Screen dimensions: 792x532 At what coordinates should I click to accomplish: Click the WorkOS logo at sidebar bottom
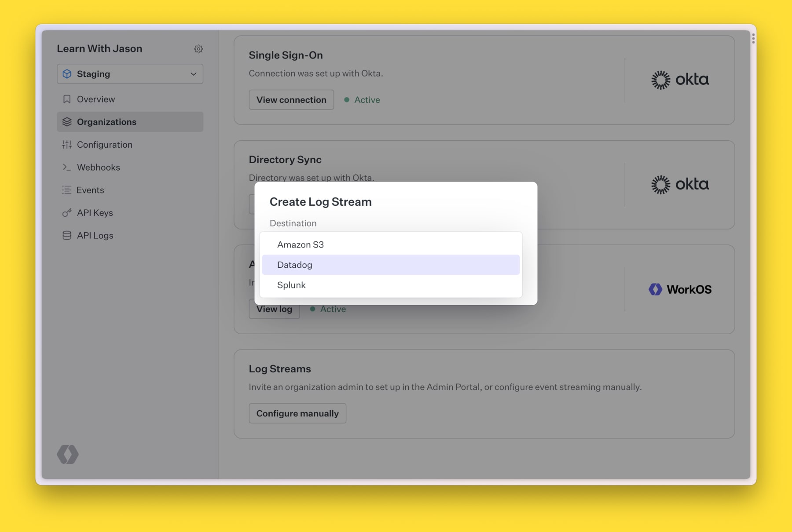[68, 454]
